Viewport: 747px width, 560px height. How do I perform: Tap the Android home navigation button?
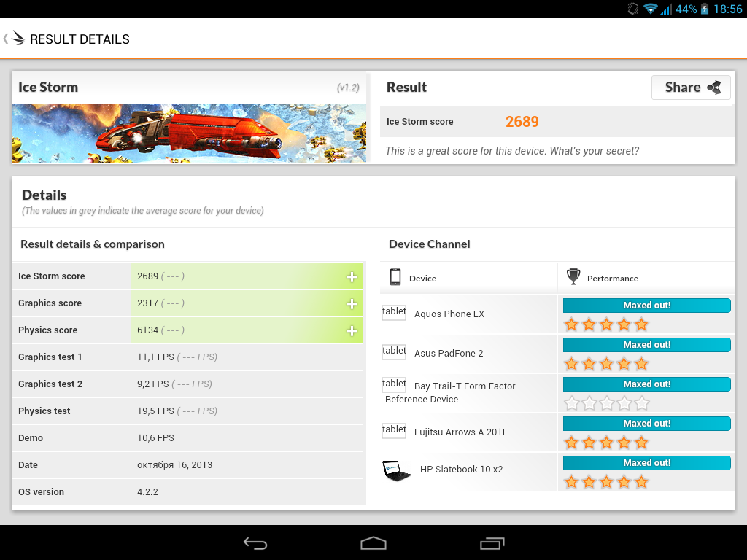point(373,543)
